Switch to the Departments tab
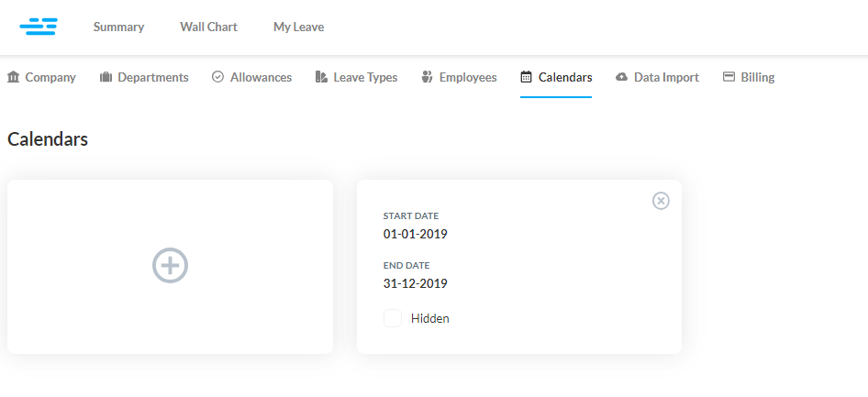This screenshot has width=868, height=397. pyautogui.click(x=144, y=77)
